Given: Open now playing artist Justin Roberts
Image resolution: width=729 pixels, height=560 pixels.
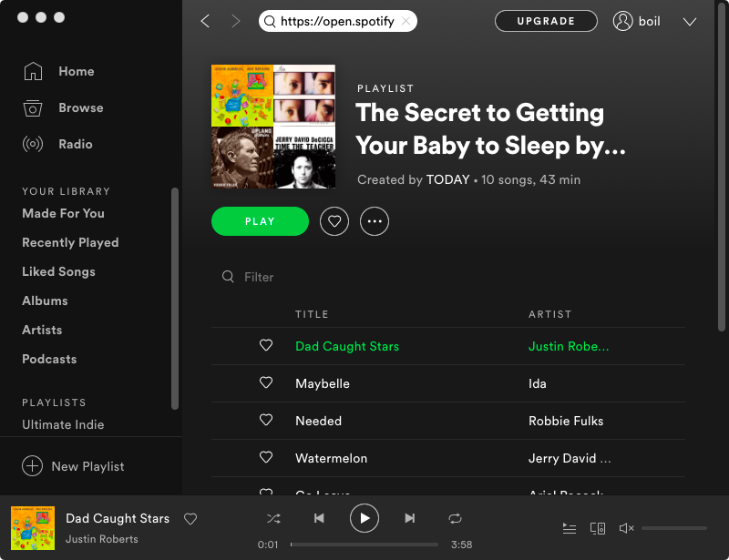Looking at the screenshot, I should 102,539.
